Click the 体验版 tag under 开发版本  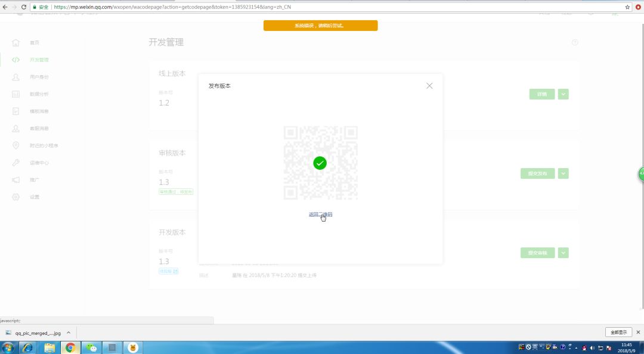pos(169,271)
